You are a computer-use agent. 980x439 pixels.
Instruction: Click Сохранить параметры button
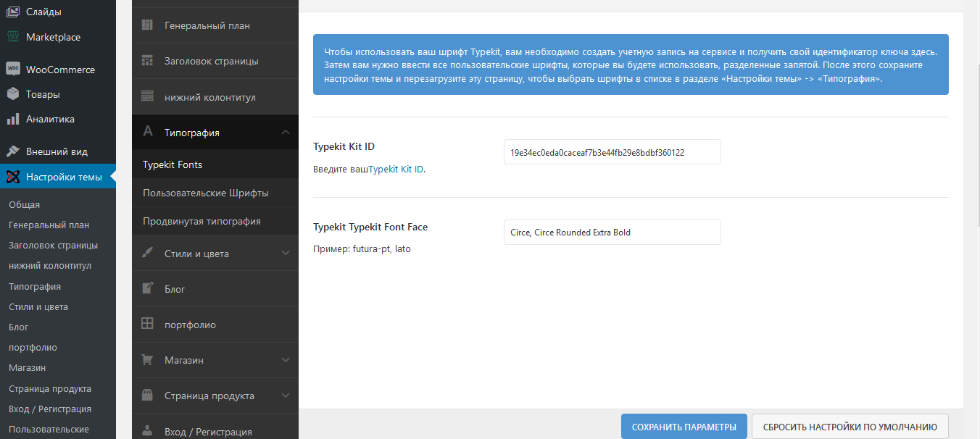tap(684, 427)
